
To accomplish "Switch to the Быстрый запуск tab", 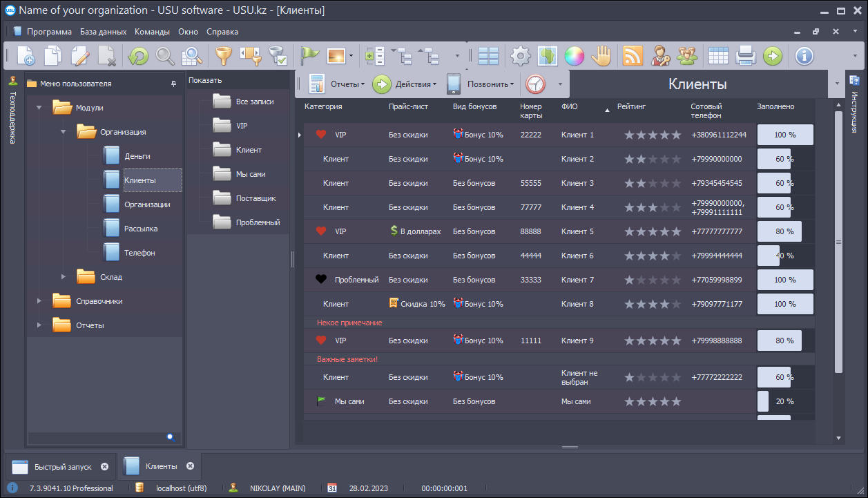I will coord(62,466).
